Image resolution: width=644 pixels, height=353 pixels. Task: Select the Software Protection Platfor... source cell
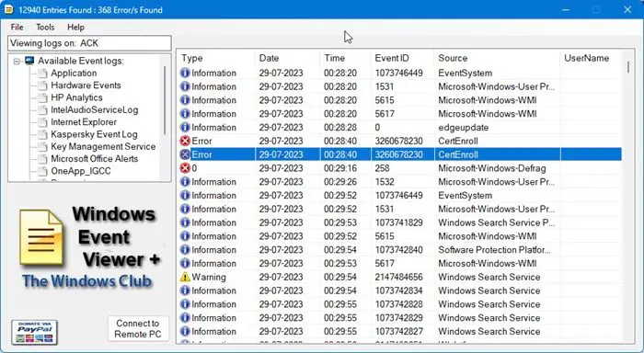[x=495, y=250]
